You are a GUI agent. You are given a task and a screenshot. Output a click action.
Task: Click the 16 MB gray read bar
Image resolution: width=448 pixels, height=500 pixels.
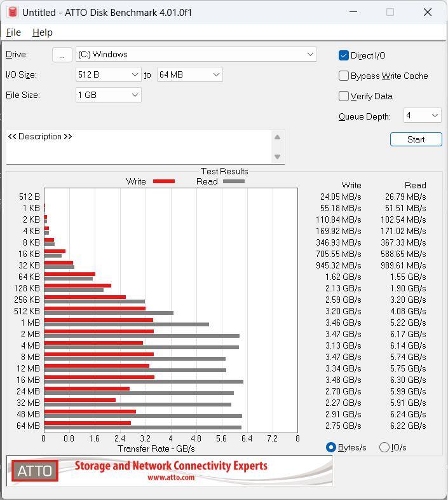(x=144, y=382)
